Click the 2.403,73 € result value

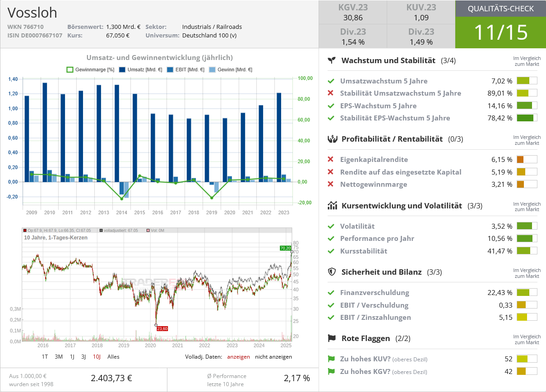111,378
